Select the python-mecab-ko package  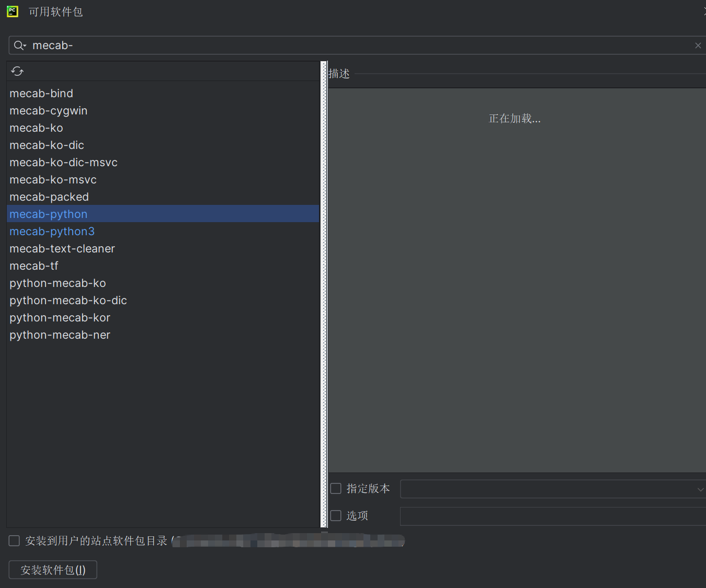58,283
